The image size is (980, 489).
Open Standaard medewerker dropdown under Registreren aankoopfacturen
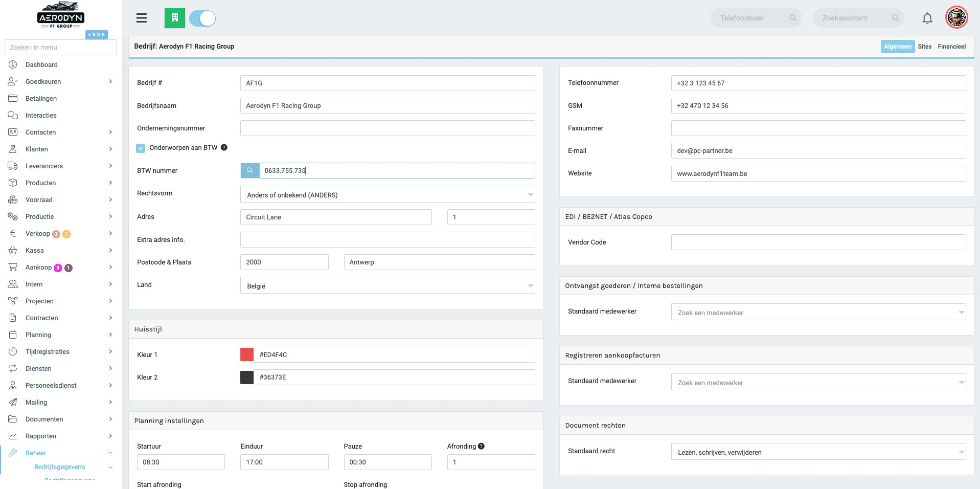pyautogui.click(x=818, y=382)
